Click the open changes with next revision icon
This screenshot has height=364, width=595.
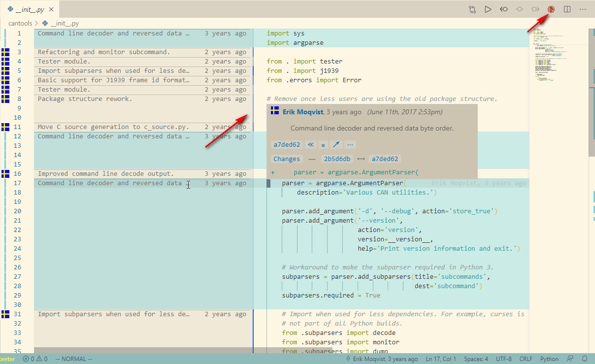[x=535, y=9]
